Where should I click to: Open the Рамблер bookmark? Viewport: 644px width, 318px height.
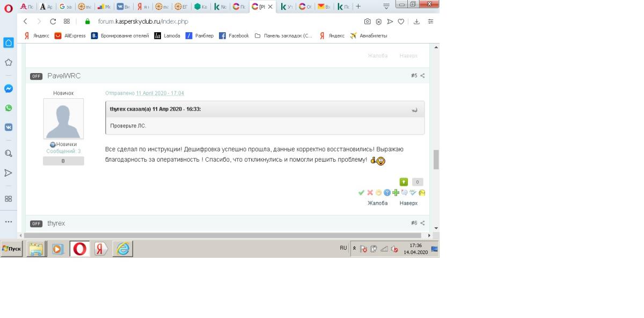click(199, 35)
